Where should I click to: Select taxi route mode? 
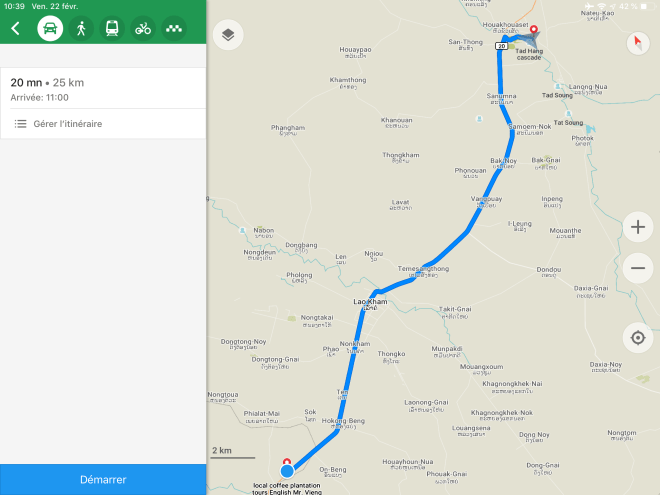pyautogui.click(x=174, y=29)
